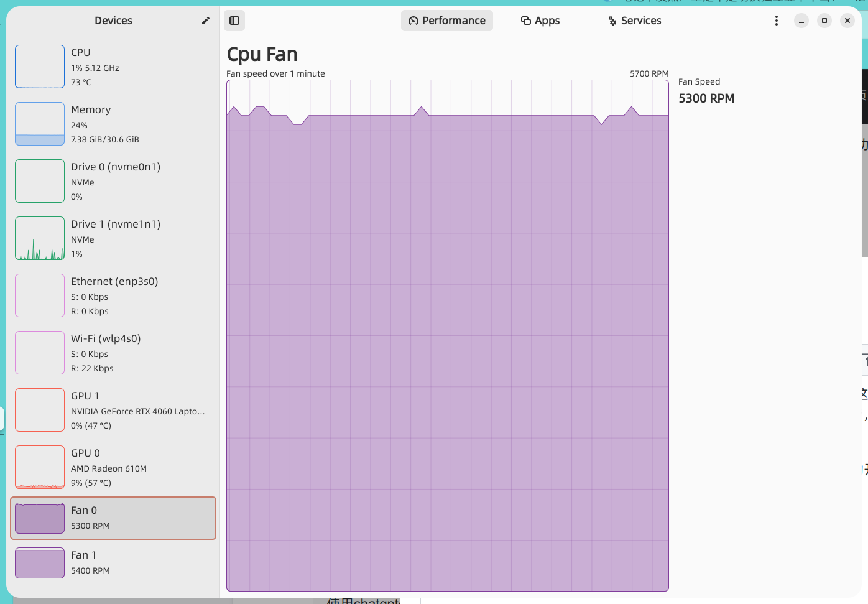This screenshot has width=868, height=604.
Task: Select Ethernet (enp3s0) in sidebar
Action: tap(113, 295)
